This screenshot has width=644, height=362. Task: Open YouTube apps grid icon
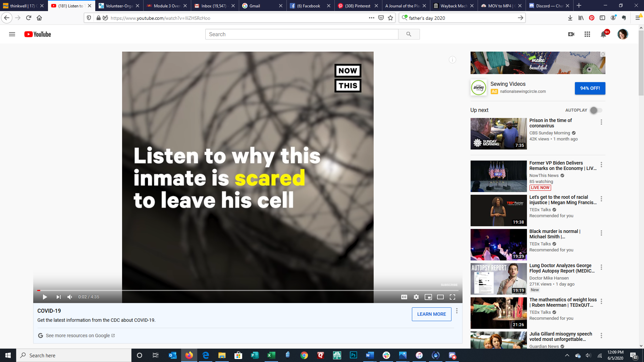click(x=587, y=34)
